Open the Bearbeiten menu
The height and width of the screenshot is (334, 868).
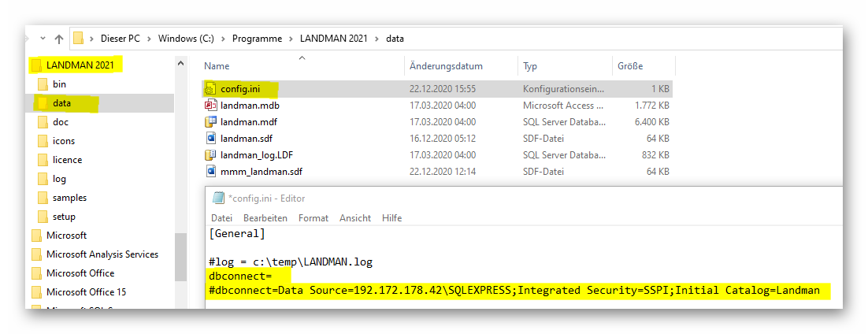(265, 217)
